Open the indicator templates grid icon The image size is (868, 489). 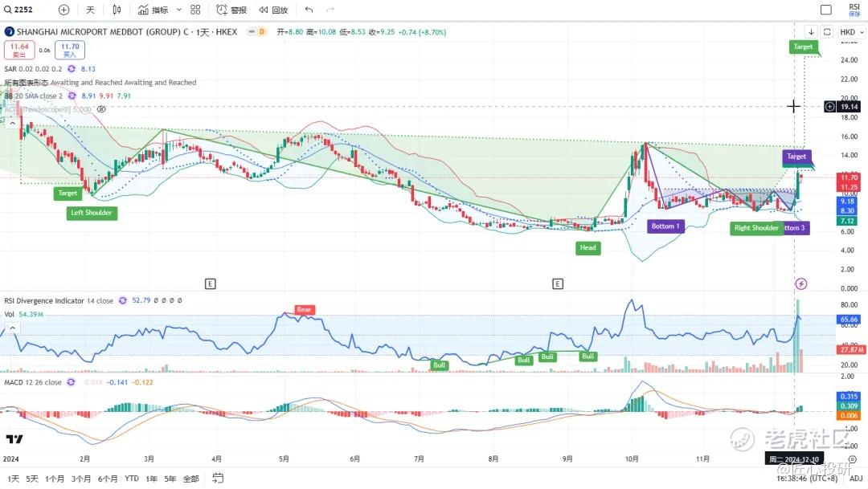(195, 10)
